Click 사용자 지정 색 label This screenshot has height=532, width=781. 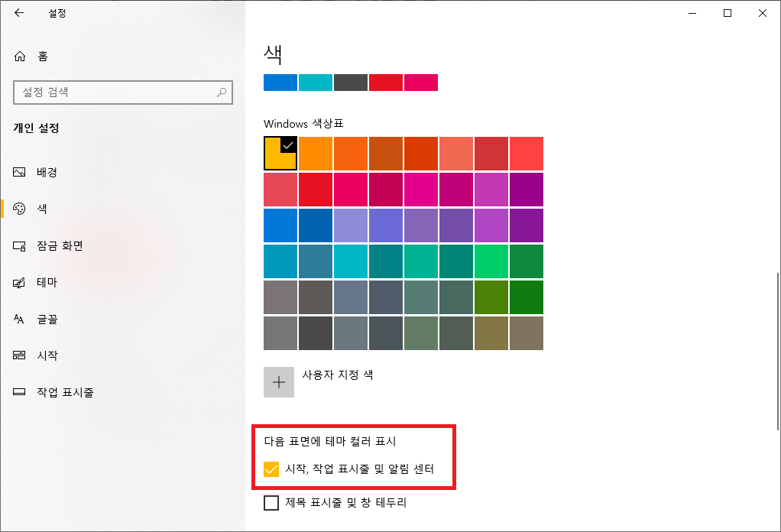(x=338, y=375)
